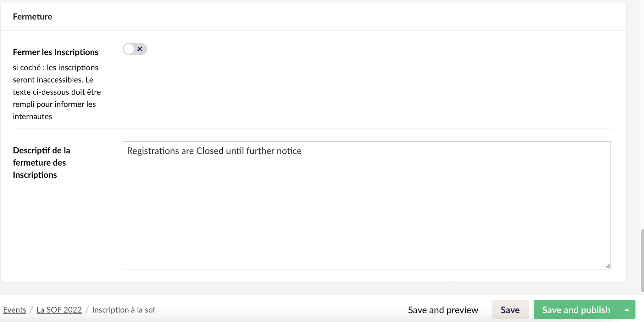
Task: Place cursor in Registrations are Closed text
Action: point(214,151)
